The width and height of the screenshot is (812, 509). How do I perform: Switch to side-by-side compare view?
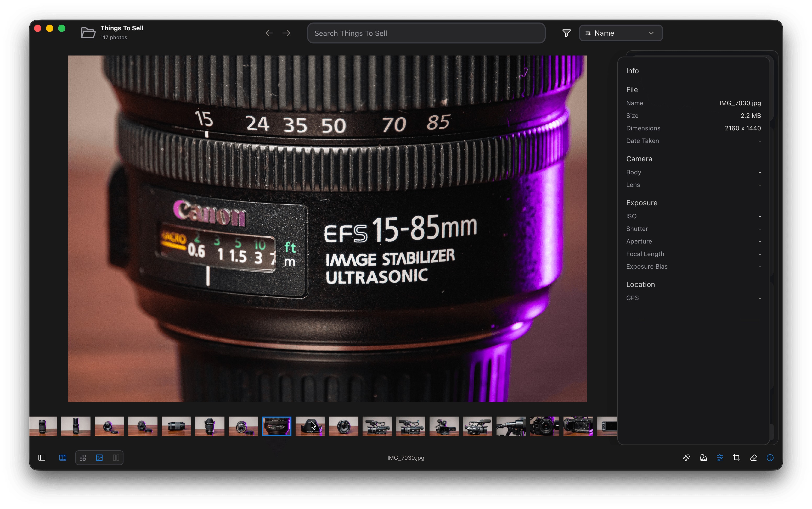pyautogui.click(x=116, y=458)
